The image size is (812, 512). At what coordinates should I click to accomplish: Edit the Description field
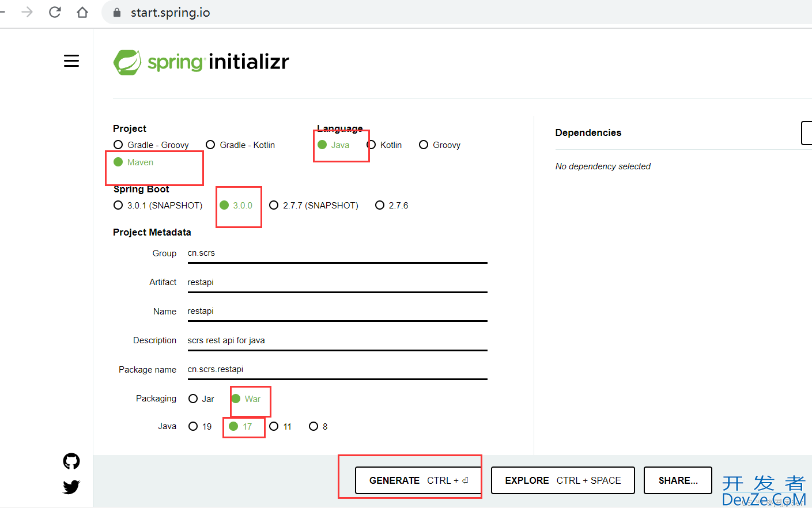(338, 340)
